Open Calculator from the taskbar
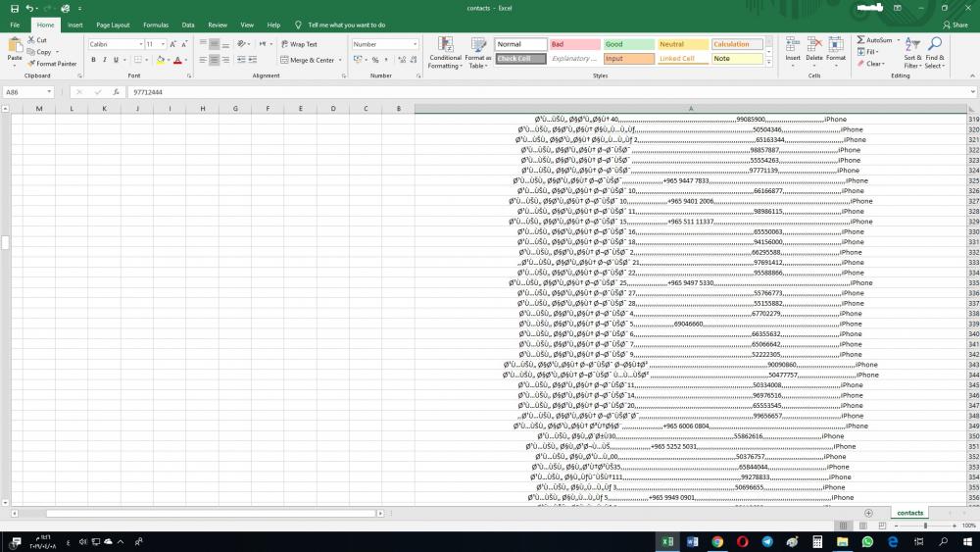980x552 pixels. point(817,541)
